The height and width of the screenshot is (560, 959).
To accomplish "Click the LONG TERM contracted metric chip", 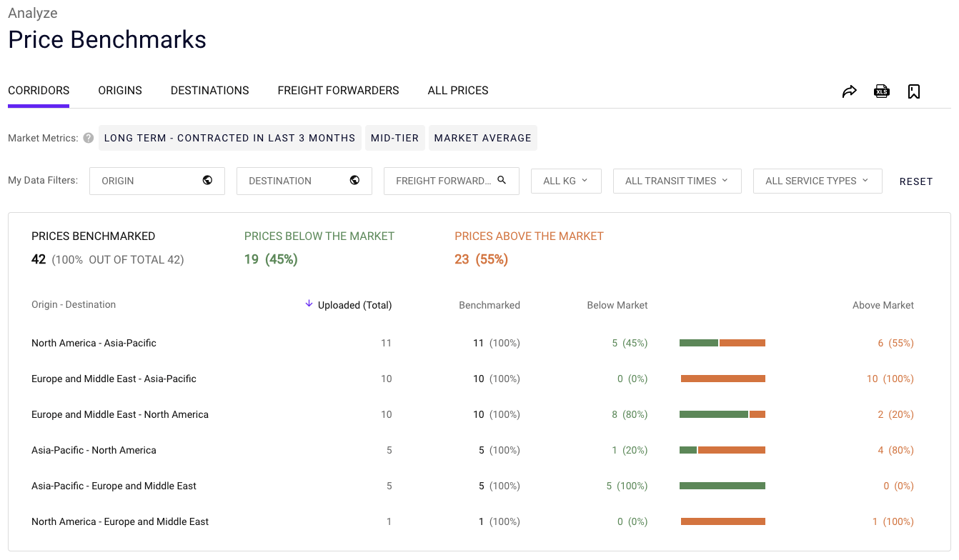I will click(229, 138).
